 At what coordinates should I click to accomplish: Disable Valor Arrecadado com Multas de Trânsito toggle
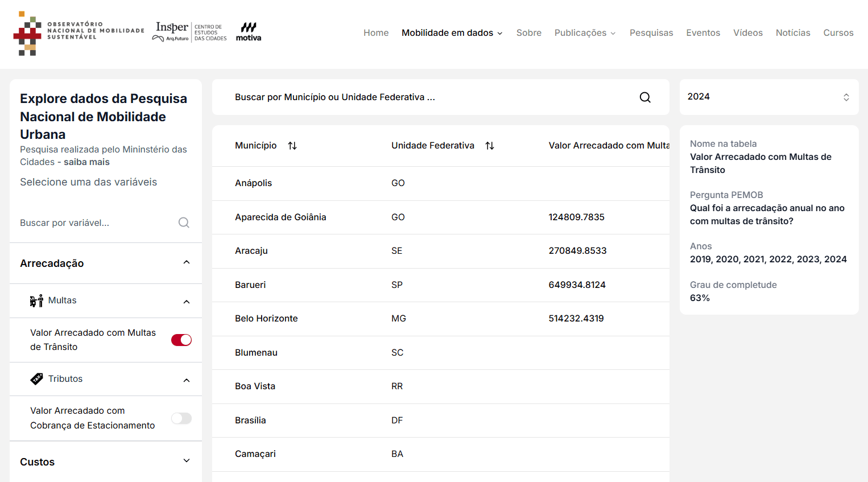[x=181, y=340]
